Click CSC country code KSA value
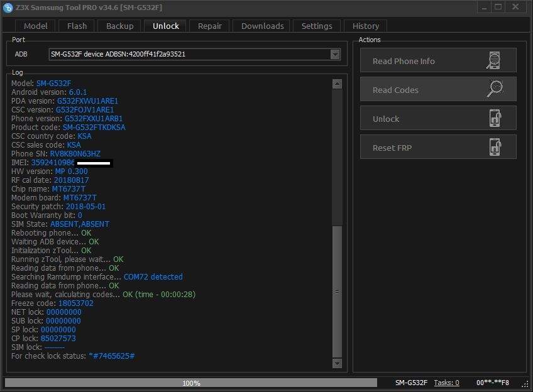 (85, 136)
